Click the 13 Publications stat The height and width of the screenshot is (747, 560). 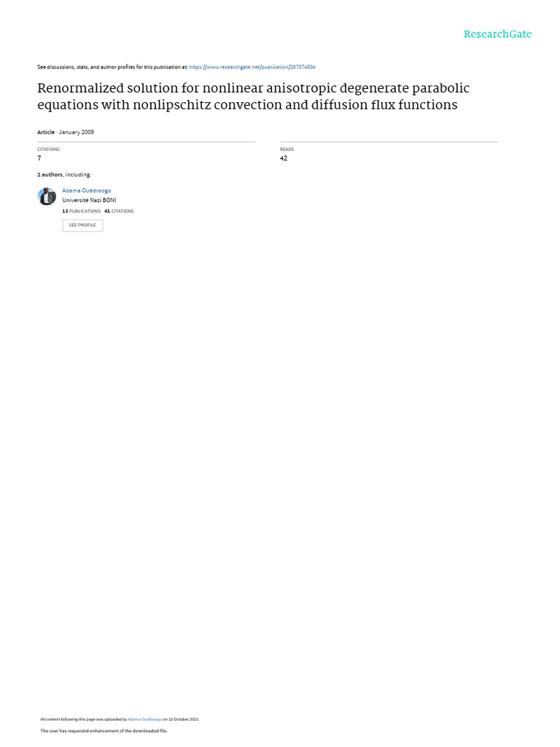click(x=81, y=211)
